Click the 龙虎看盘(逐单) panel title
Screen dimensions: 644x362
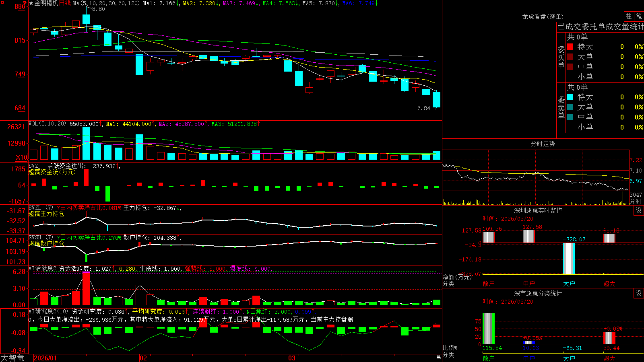[x=543, y=16]
